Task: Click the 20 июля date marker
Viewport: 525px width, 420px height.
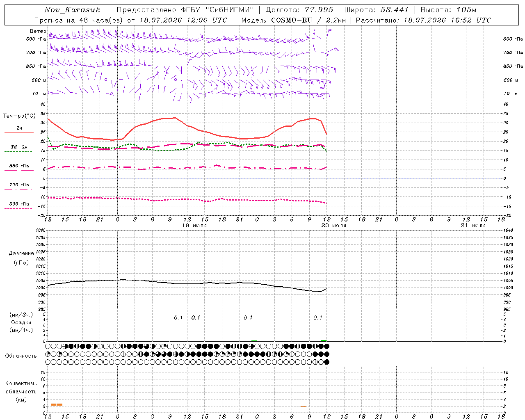Action: [334, 226]
